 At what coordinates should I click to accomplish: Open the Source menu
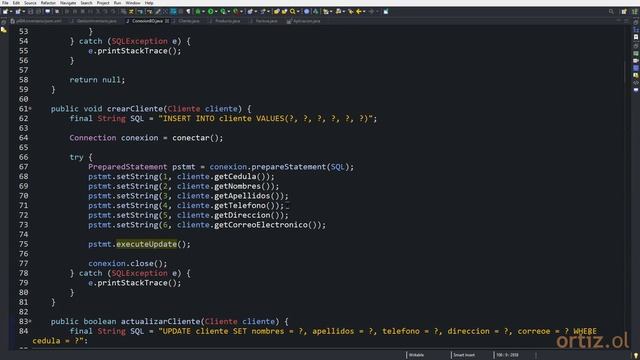coord(30,3)
